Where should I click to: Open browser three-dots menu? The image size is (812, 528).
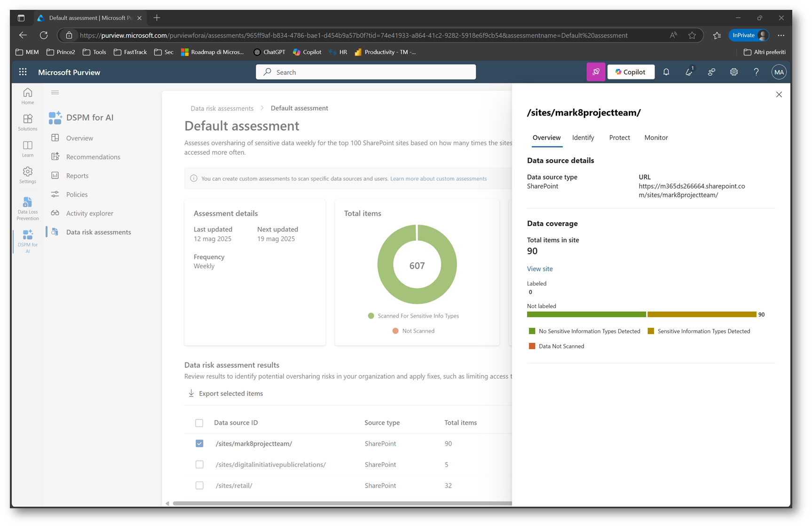[x=781, y=35]
